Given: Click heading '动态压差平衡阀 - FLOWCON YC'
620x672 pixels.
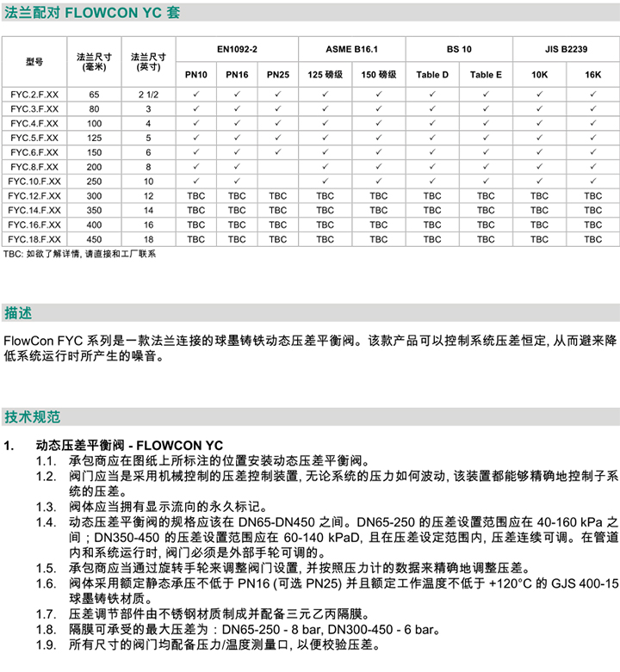Looking at the screenshot, I should point(129,446).
